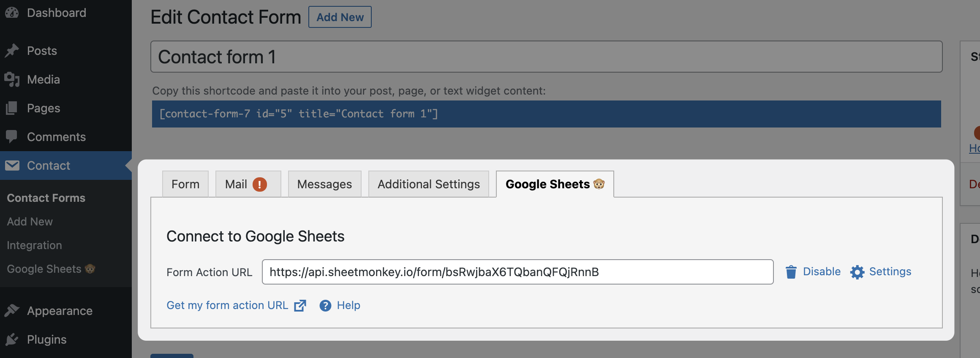
Task: Switch to the Messages tab
Action: [x=324, y=184]
